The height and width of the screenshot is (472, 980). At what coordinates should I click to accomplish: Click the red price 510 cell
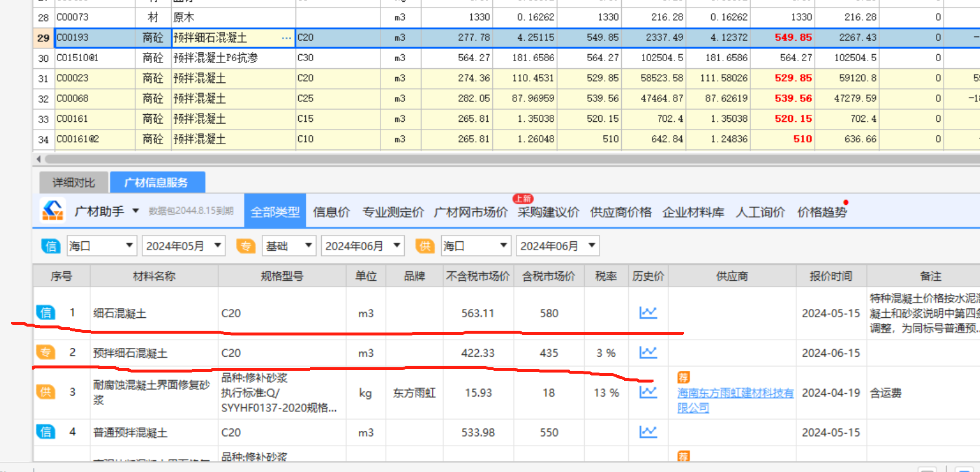pos(782,139)
